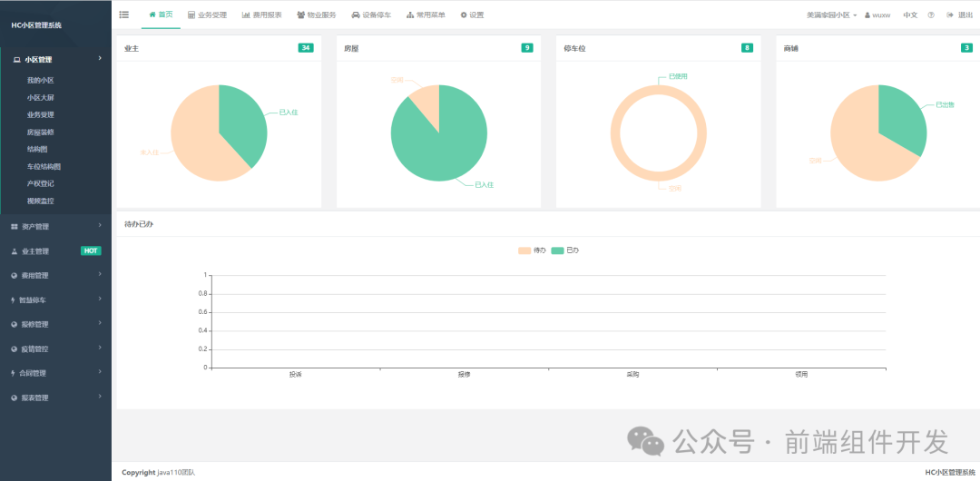Screen dimensions: 980x481
Task: Click the 空闲 label on 房屋 pie
Action: tap(397, 80)
